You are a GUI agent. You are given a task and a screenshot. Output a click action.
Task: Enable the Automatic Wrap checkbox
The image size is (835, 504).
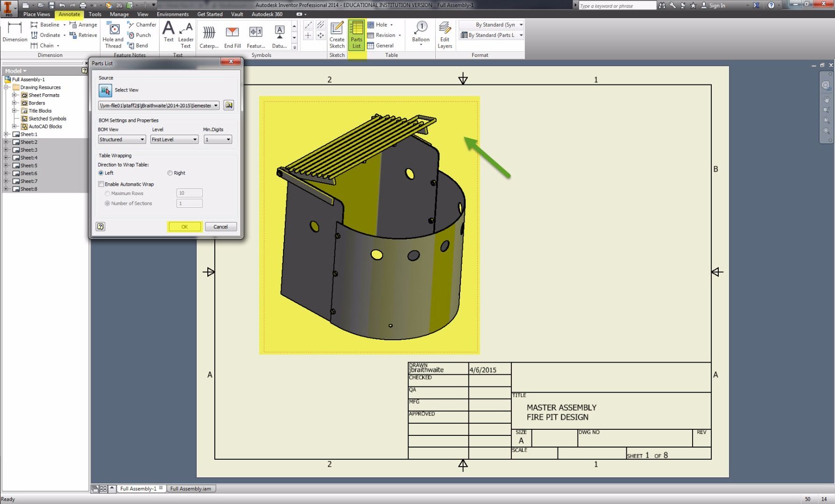click(x=101, y=184)
